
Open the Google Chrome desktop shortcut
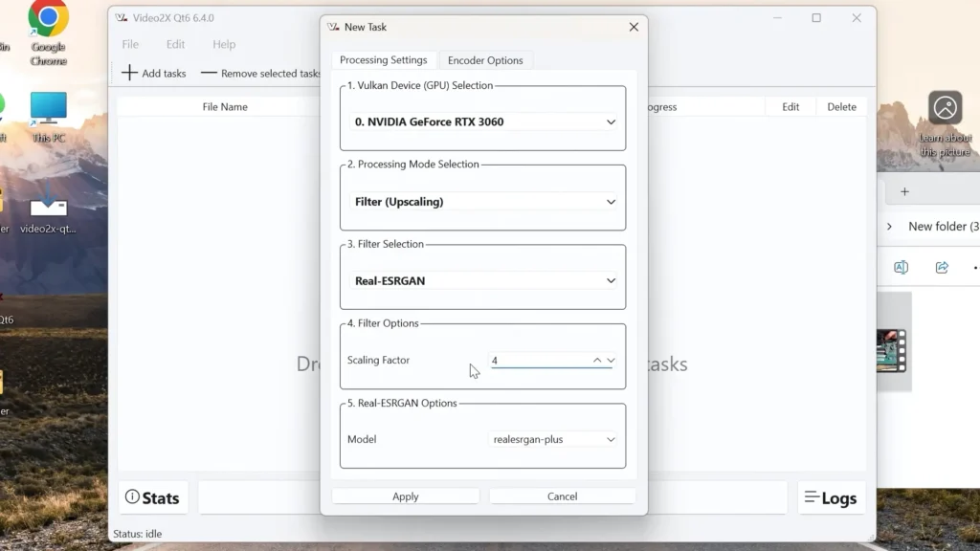point(48,33)
